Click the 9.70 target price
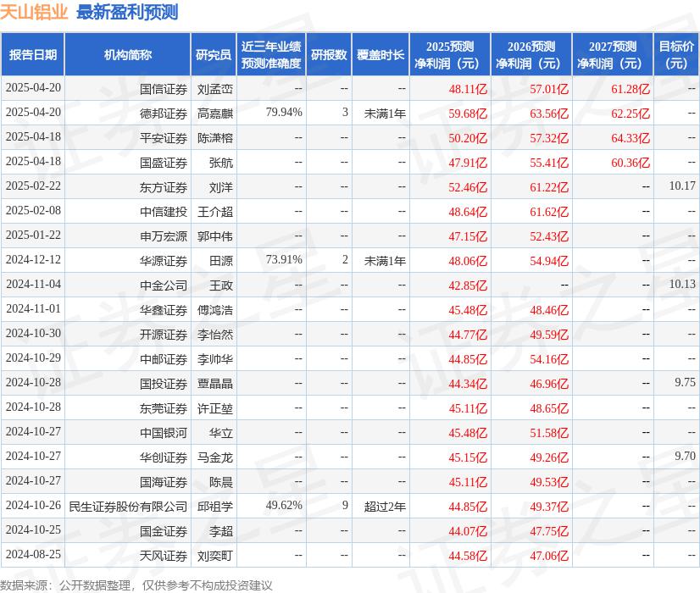 [685, 456]
